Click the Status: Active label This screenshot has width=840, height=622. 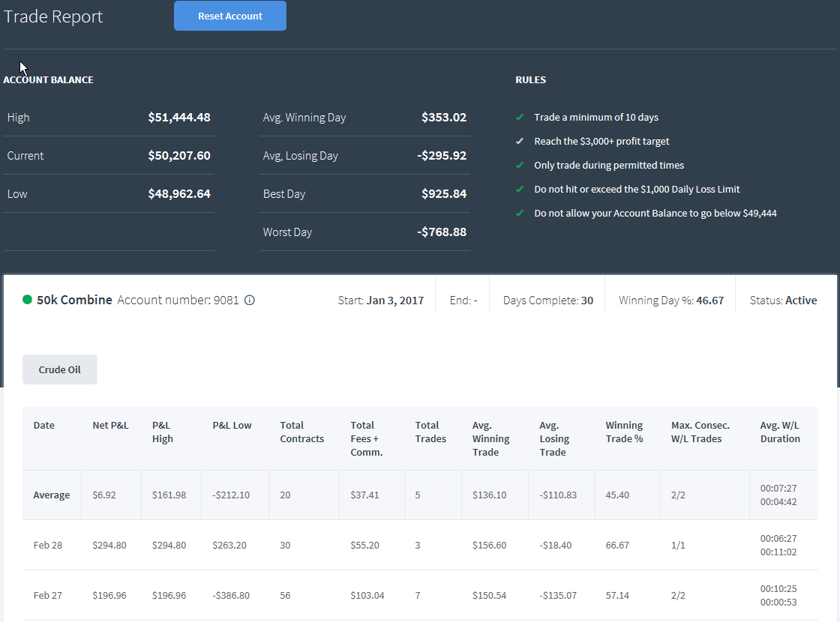(783, 301)
